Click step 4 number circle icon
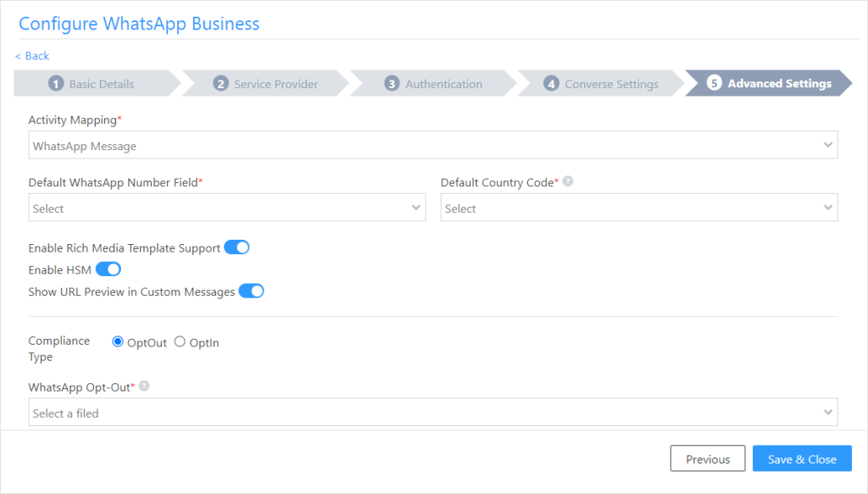868x494 pixels. click(x=551, y=84)
